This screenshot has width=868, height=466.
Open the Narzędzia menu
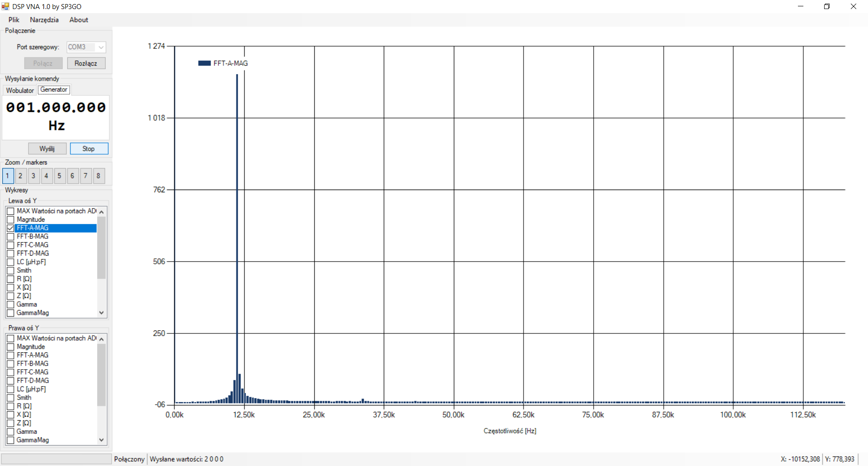[x=44, y=20]
